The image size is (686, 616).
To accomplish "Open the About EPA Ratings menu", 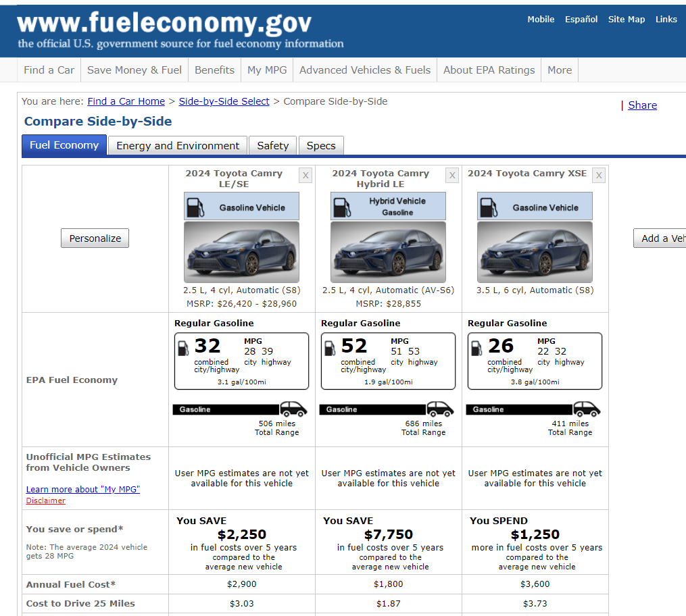I will (489, 70).
